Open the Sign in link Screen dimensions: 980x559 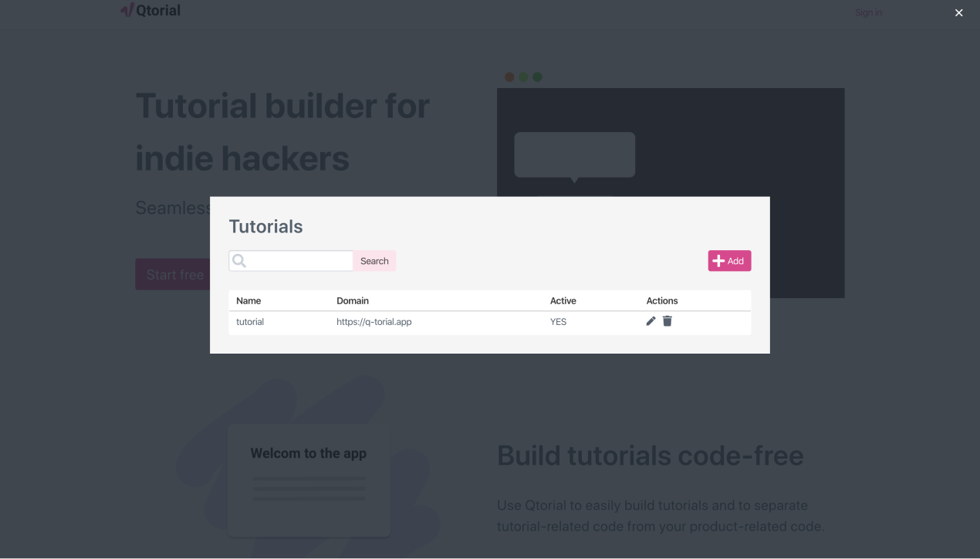pos(868,12)
